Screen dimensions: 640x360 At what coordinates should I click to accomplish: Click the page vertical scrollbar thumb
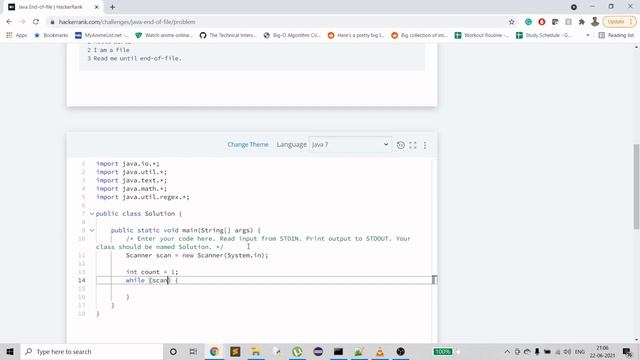[x=636, y=186]
